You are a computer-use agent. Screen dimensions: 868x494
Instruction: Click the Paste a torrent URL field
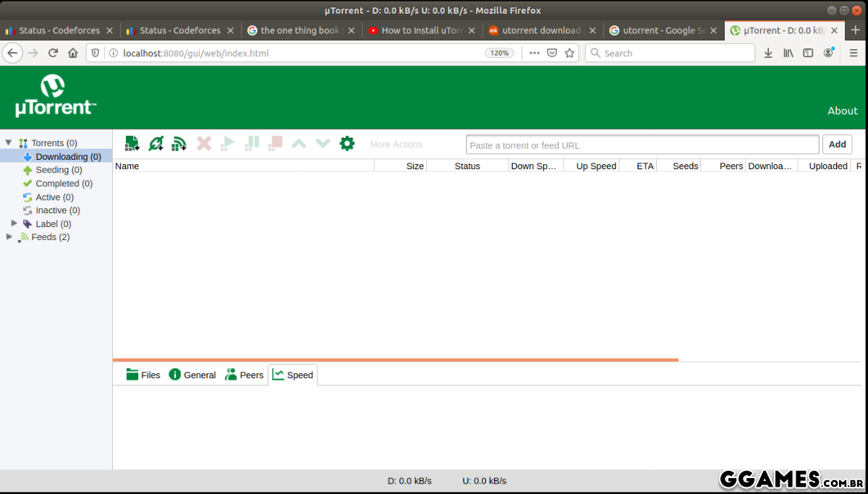click(642, 145)
